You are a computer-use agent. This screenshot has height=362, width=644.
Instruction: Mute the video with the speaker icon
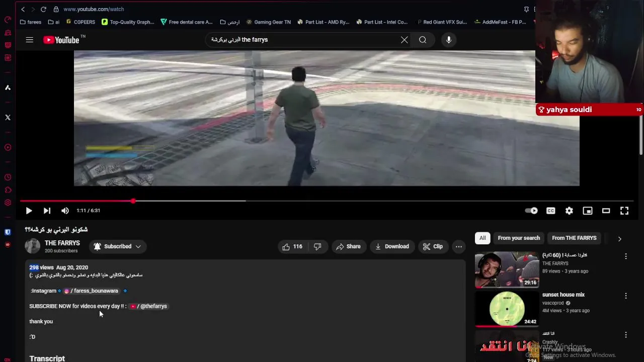pos(65,211)
